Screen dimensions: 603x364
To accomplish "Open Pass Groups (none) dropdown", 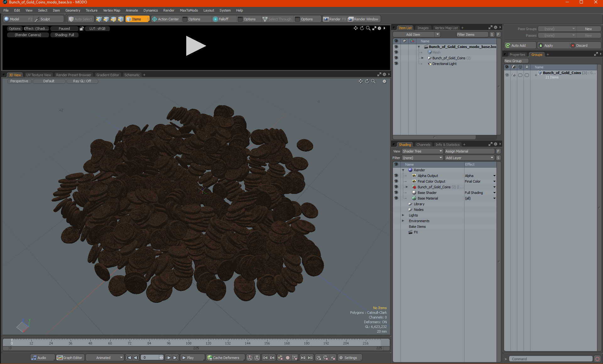I will click(x=557, y=29).
